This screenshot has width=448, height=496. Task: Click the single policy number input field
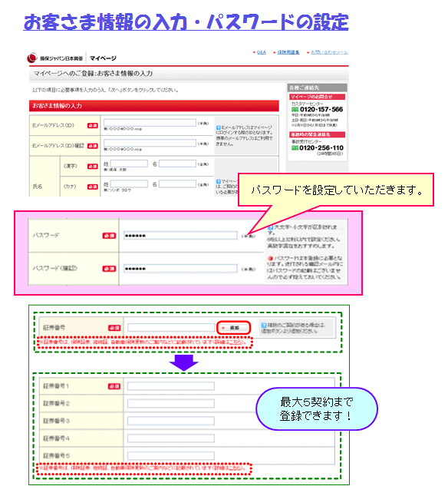[x=171, y=328]
